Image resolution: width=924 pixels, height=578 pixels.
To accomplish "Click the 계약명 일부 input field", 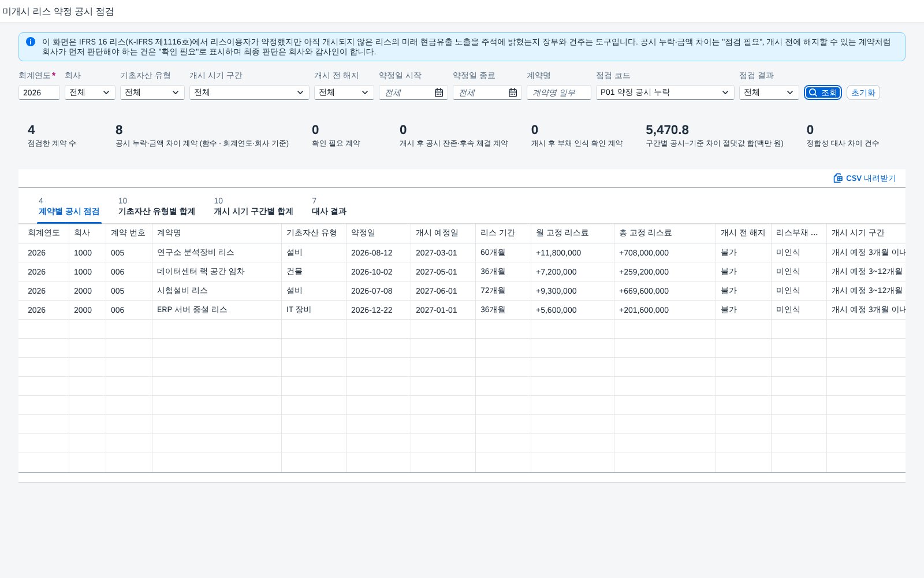I will click(x=559, y=92).
